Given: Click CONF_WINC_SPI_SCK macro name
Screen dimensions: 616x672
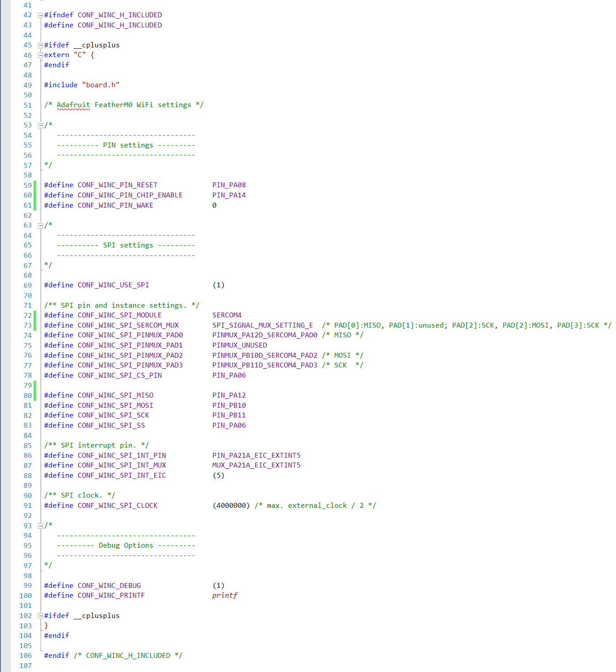Looking at the screenshot, I should click(x=113, y=415).
